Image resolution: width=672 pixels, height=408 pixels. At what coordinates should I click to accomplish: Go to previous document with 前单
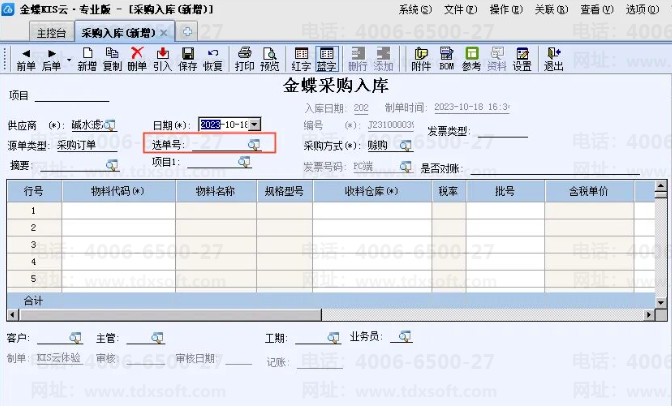tap(26, 59)
